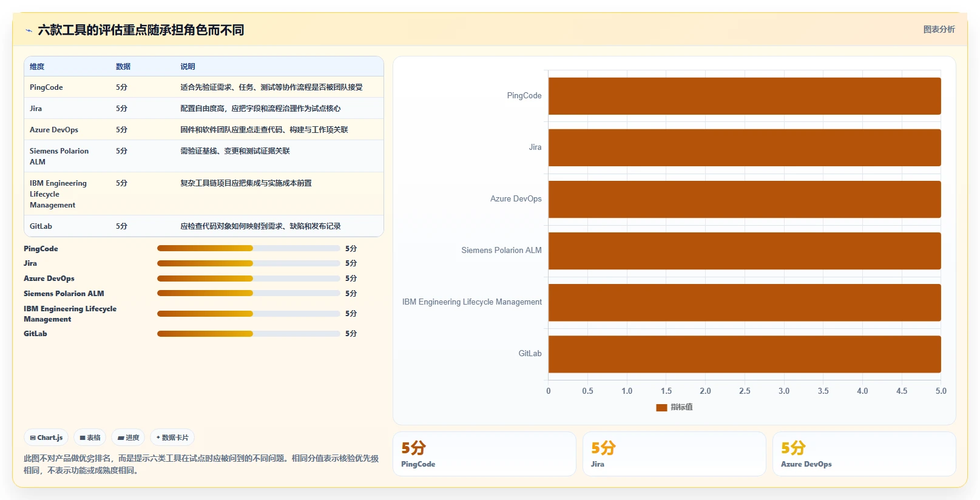Image resolution: width=980 pixels, height=500 pixels.
Task: Click the PingCode label on the chart axis
Action: (524, 96)
